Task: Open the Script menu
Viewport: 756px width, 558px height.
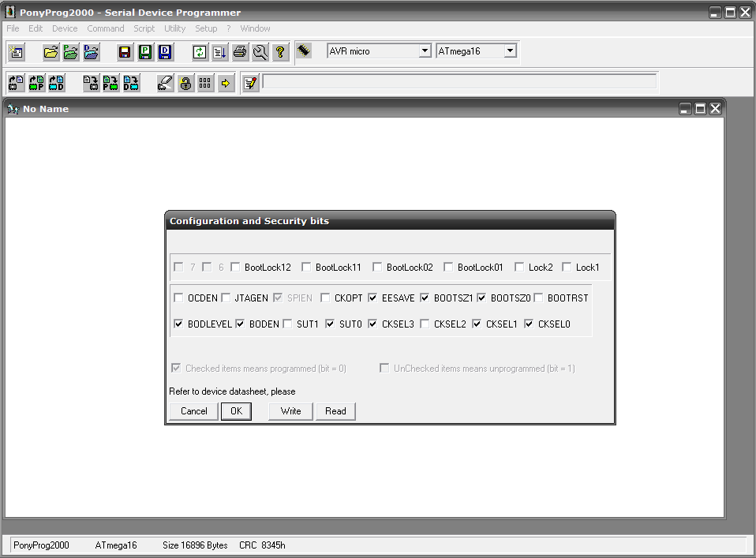Action: point(144,28)
